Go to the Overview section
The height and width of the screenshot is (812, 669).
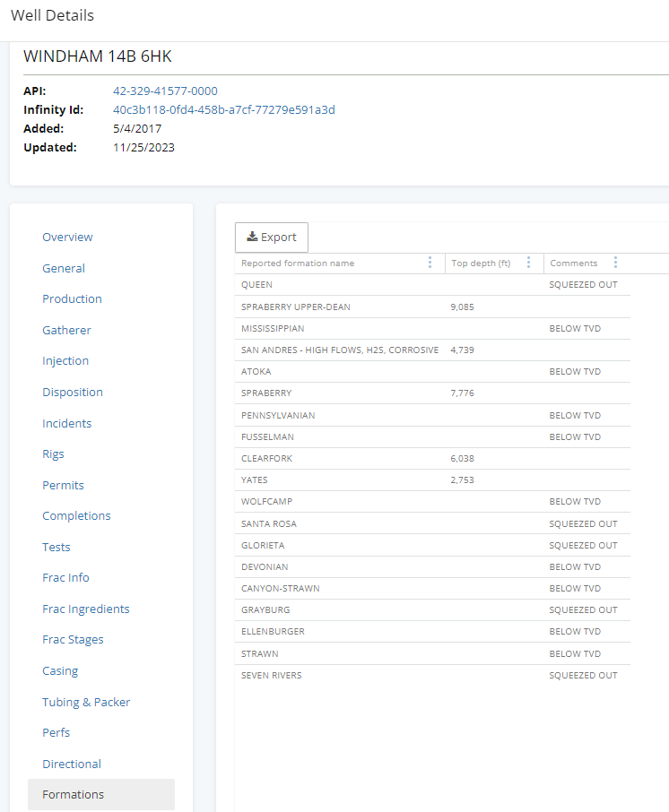click(67, 238)
